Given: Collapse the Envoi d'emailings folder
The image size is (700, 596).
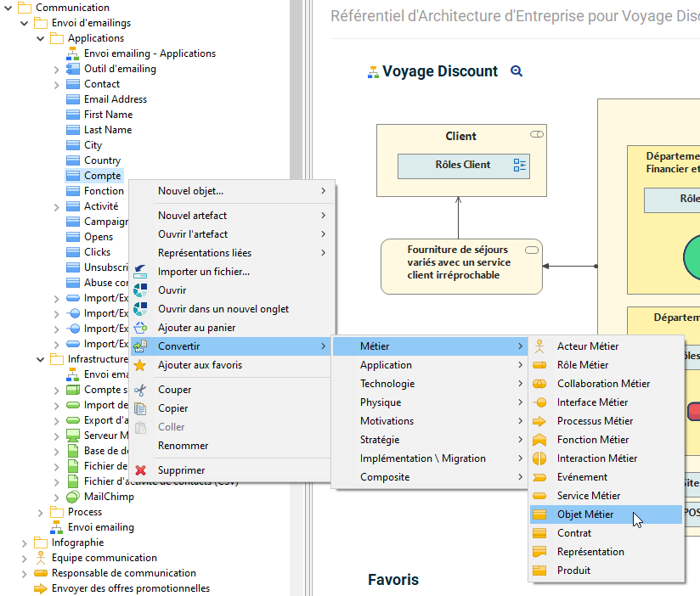Looking at the screenshot, I should pos(24,23).
